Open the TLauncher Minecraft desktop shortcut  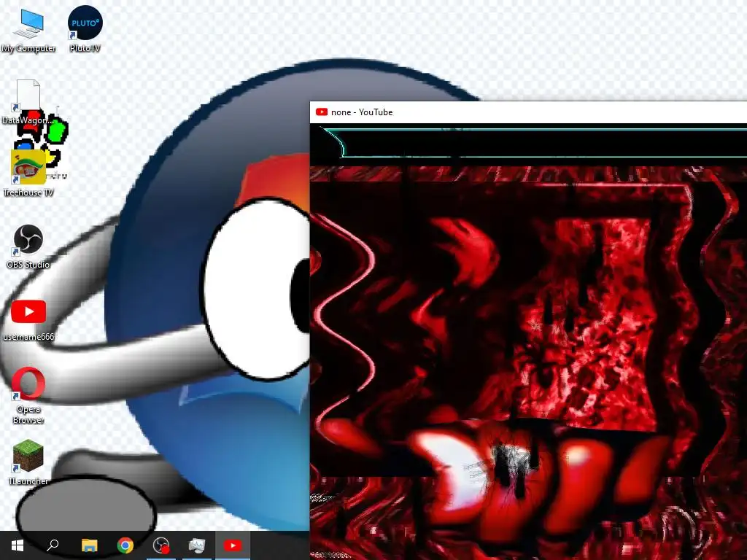(x=28, y=462)
